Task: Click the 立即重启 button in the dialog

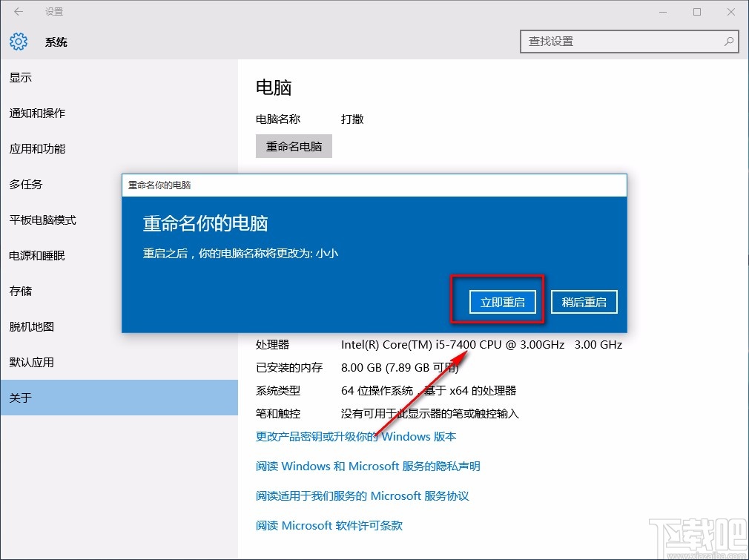Action: pos(503,301)
